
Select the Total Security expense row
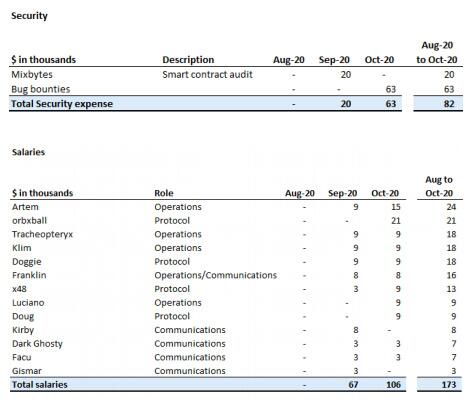(205, 104)
